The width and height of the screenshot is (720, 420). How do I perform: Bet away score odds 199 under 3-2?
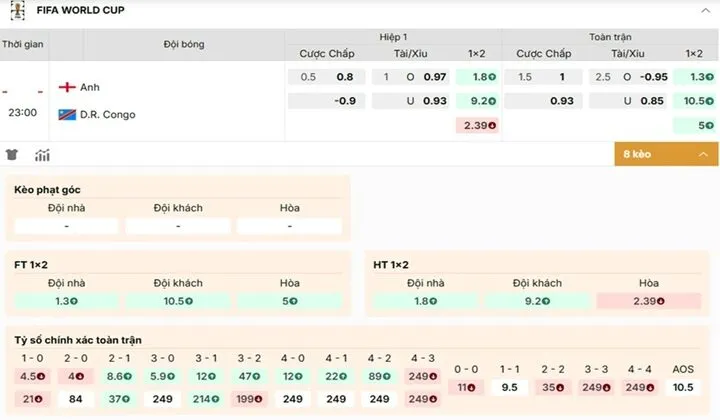coord(249,399)
